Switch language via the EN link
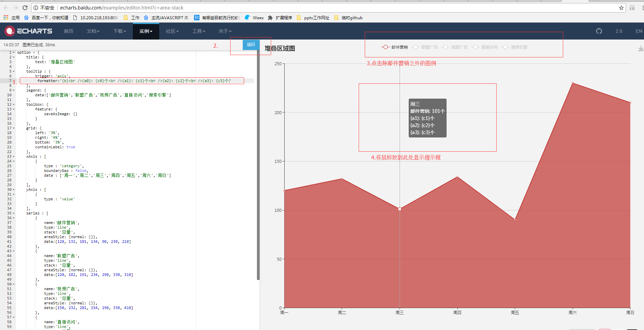Screen dimensions: 644x330 point(639,31)
